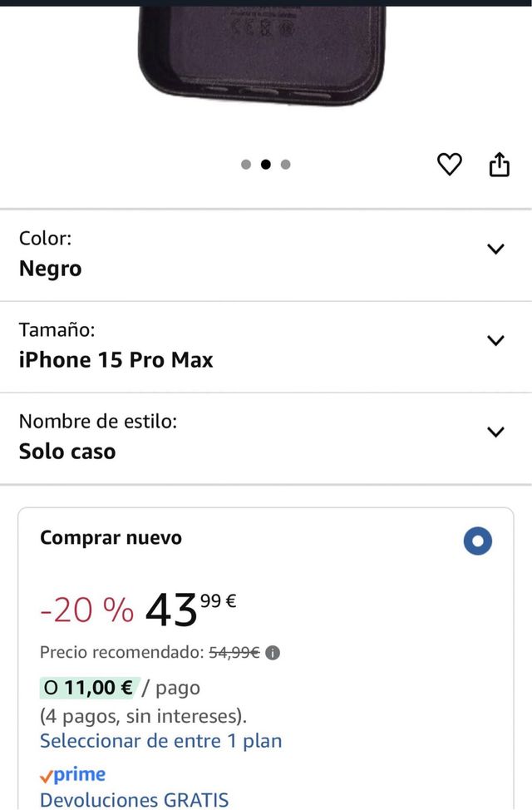Select the first carousel dot
Image resolution: width=532 pixels, height=810 pixels.
tap(246, 165)
